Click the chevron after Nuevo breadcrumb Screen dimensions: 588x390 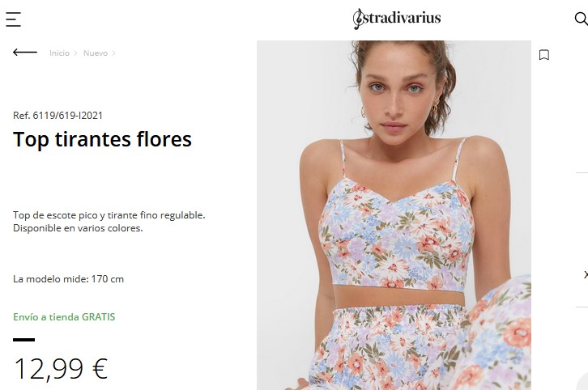coord(113,53)
